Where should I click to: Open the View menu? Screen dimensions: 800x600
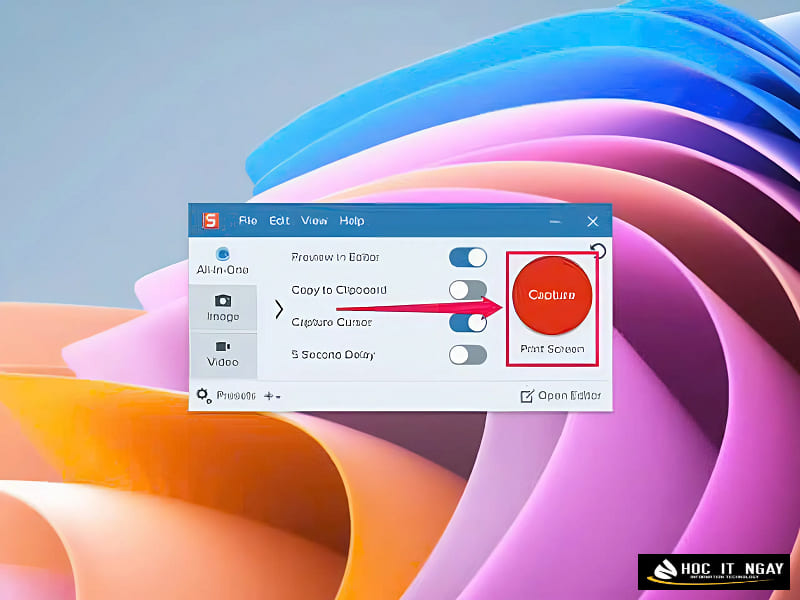coord(314,220)
